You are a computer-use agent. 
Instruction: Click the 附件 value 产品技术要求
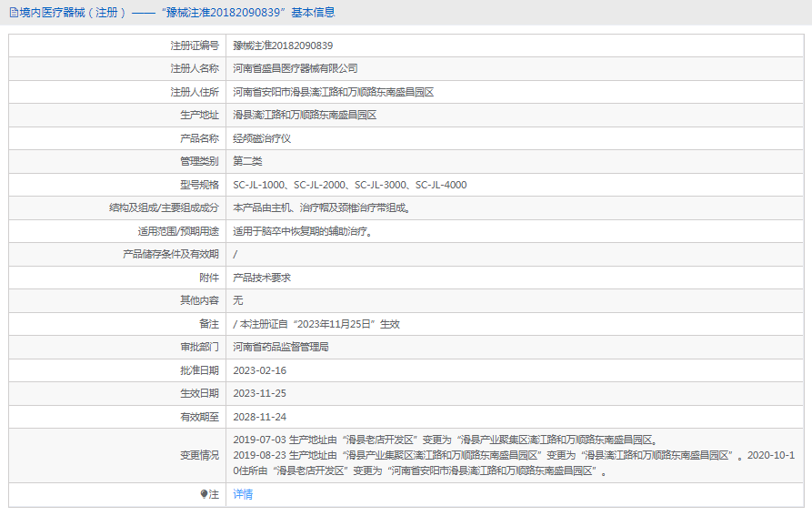click(262, 278)
